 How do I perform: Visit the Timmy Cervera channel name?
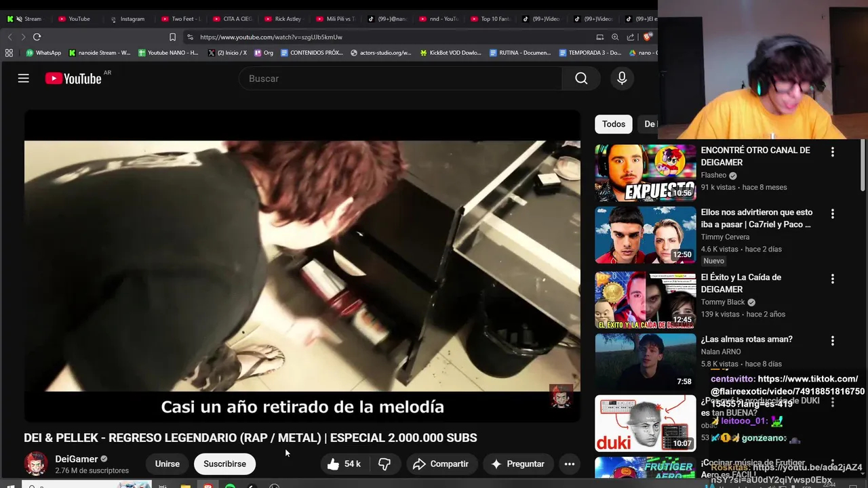point(725,237)
